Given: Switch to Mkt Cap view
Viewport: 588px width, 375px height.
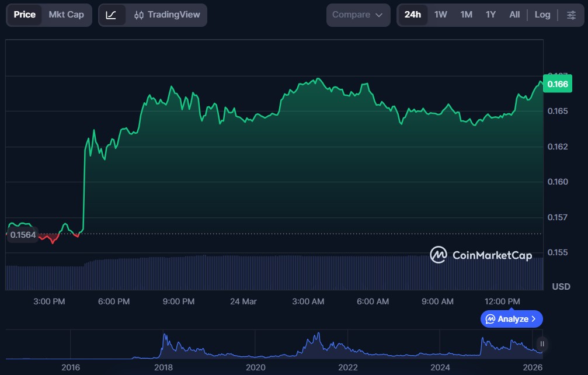Looking at the screenshot, I should [66, 15].
